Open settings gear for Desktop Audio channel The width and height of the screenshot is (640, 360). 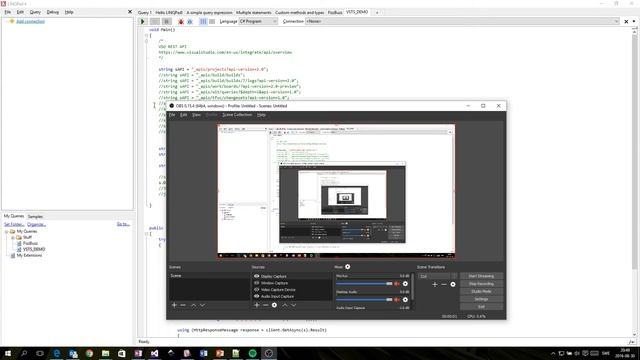tap(405, 300)
